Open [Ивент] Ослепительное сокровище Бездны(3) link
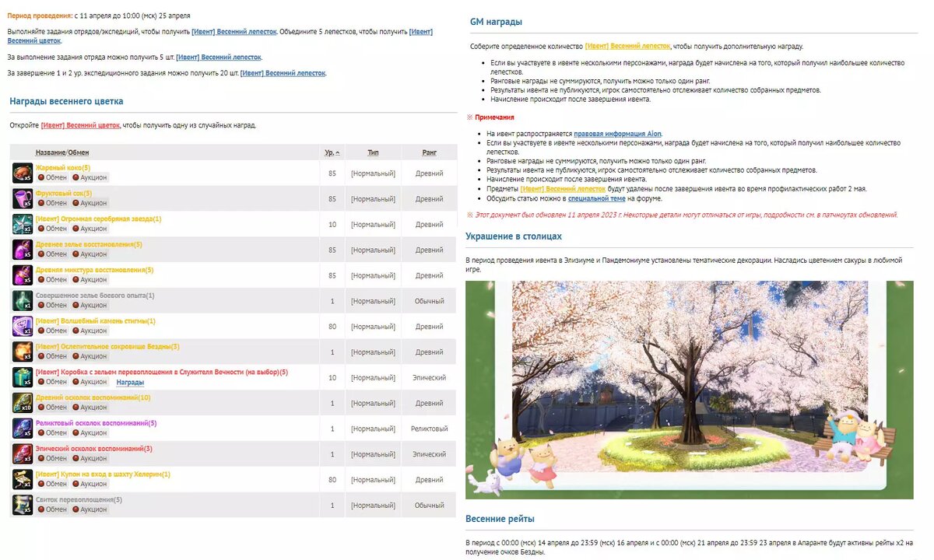 107,347
